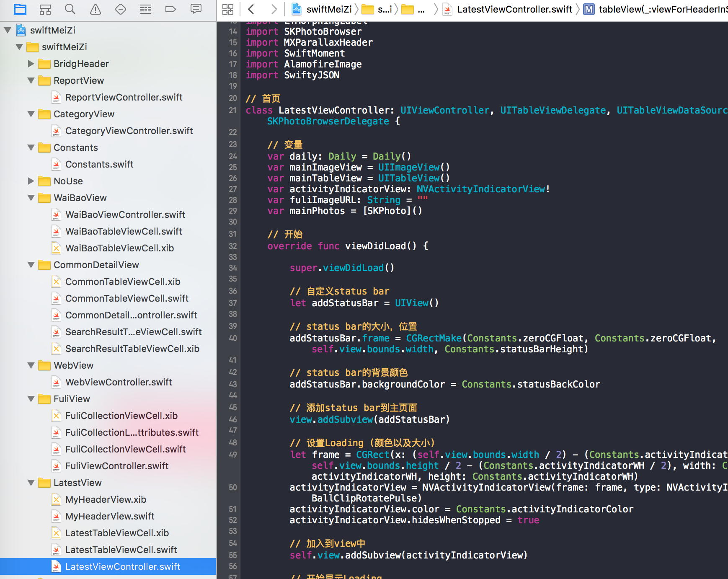
Task: Go back with the left arrow
Action: pyautogui.click(x=251, y=9)
